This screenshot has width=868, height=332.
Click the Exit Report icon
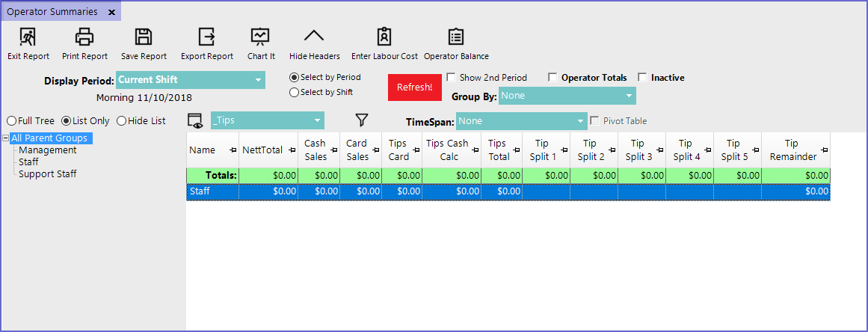pyautogui.click(x=28, y=37)
